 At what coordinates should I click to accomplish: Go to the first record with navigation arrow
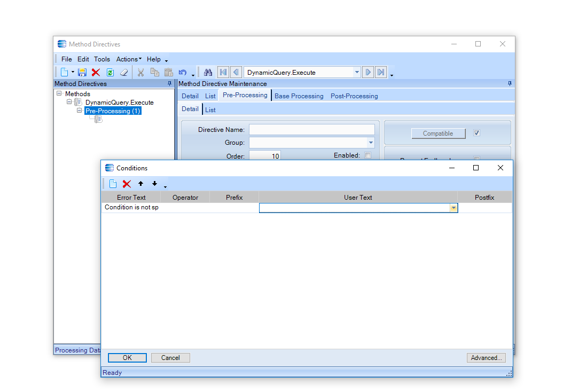coord(223,72)
